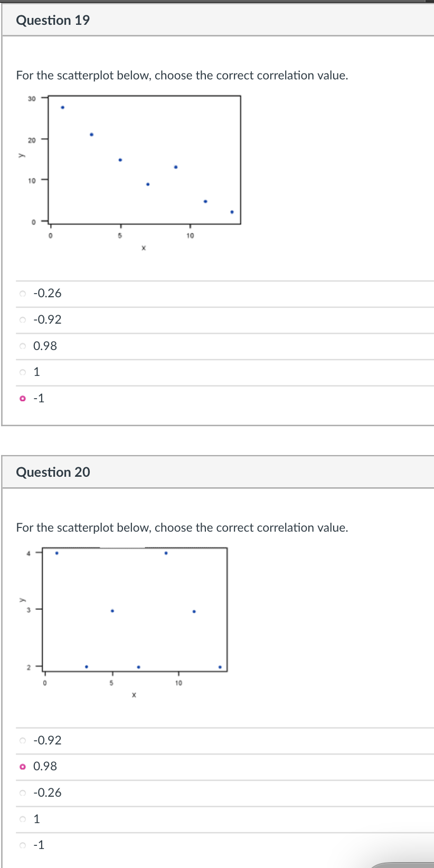
Task: Select the "-0.92" radio button for Question 19
Action: (x=23, y=319)
